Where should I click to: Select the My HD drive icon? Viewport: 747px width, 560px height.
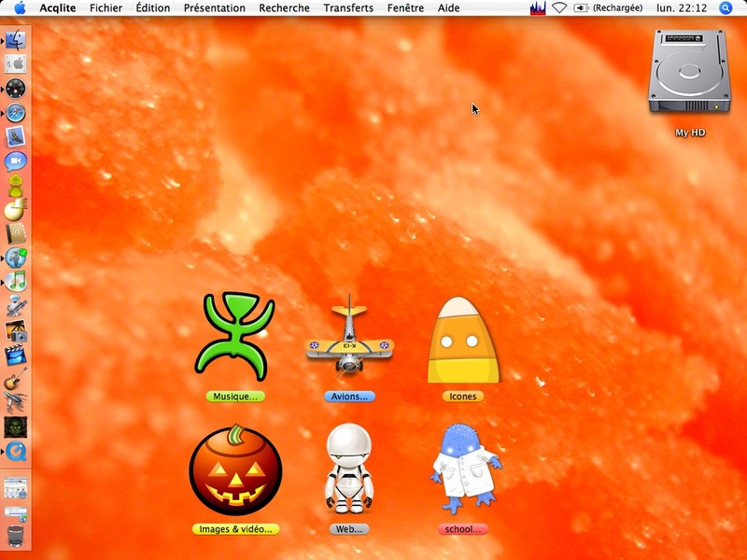(x=689, y=73)
